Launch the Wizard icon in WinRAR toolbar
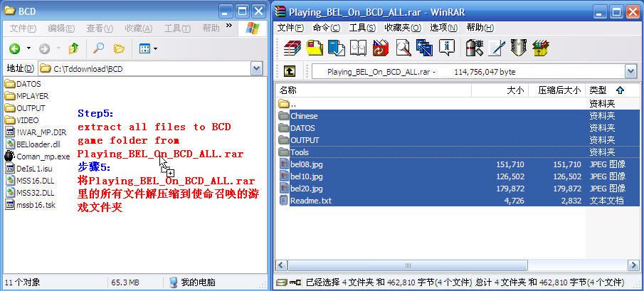This screenshot has height=291, width=644. point(424,48)
